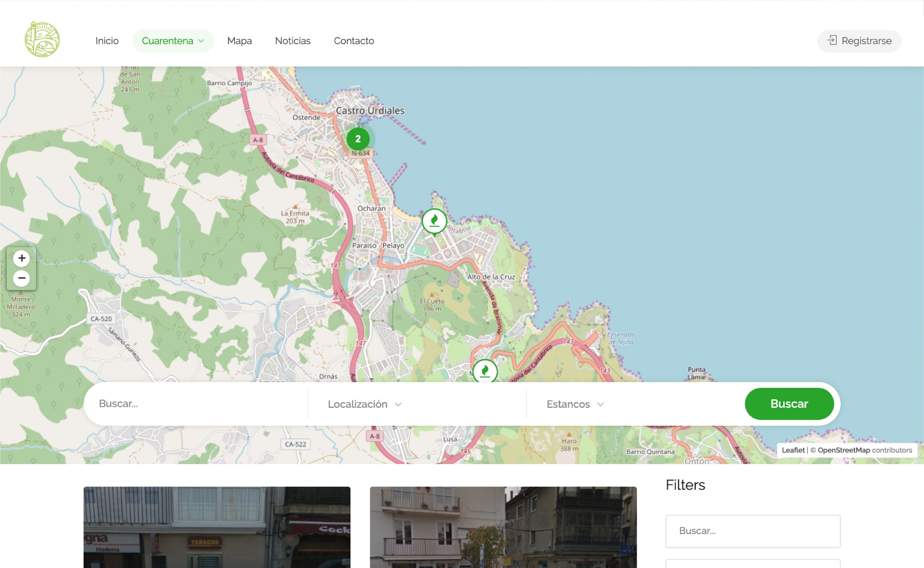Expand the Cuarentena menu chevron
This screenshot has height=568, width=924.
click(201, 41)
